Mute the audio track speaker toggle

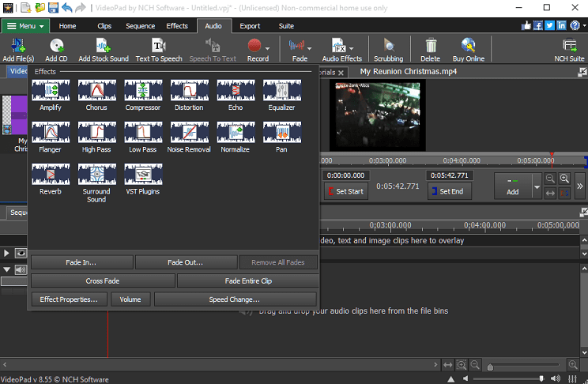coord(21,269)
